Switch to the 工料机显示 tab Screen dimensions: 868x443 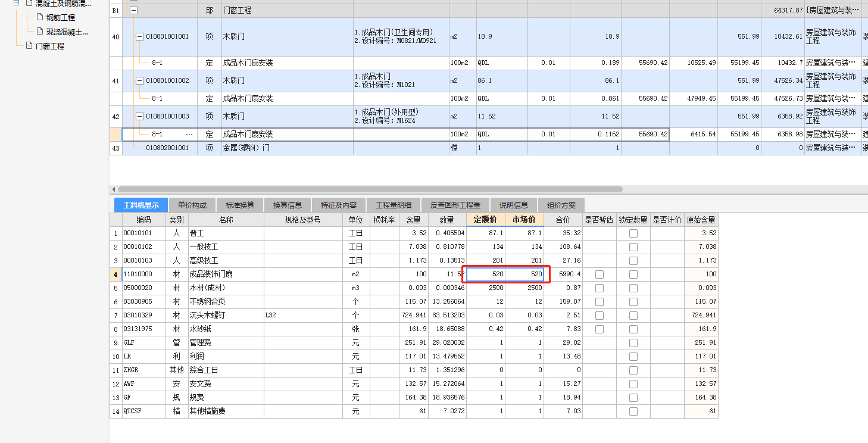(x=141, y=205)
